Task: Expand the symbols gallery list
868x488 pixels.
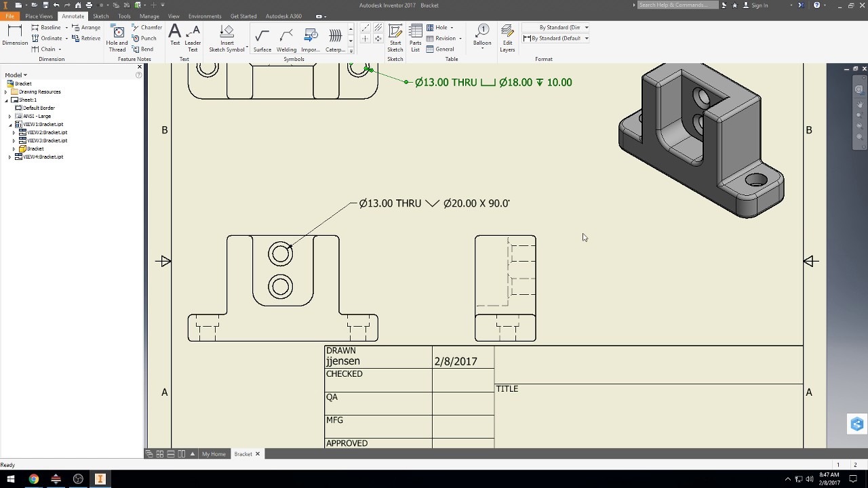Action: [351, 50]
